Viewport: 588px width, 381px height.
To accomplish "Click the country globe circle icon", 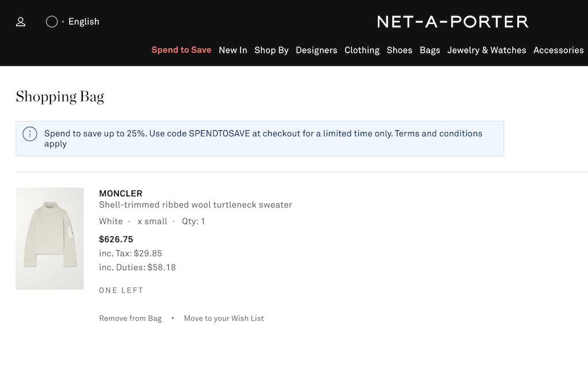I will coord(52,22).
